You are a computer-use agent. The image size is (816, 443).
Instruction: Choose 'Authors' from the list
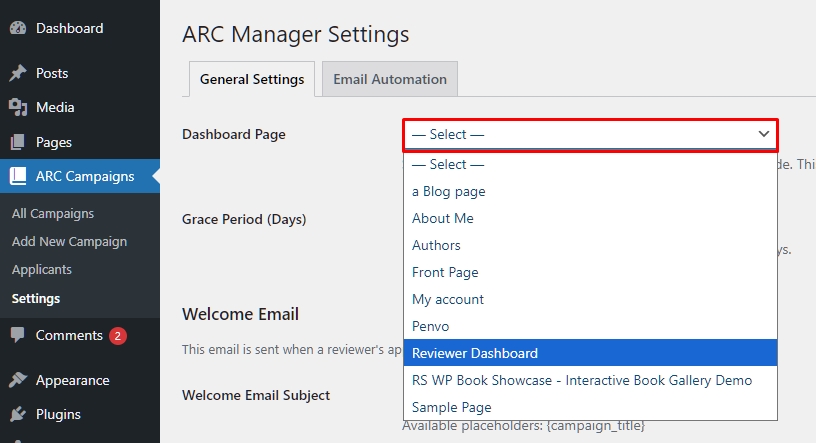pyautogui.click(x=590, y=245)
